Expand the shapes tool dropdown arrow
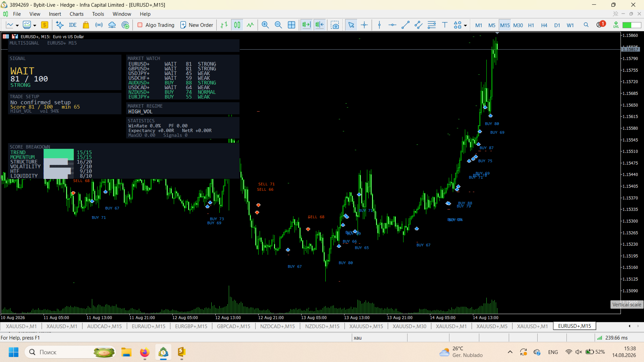The width and height of the screenshot is (644, 362). 465,25
